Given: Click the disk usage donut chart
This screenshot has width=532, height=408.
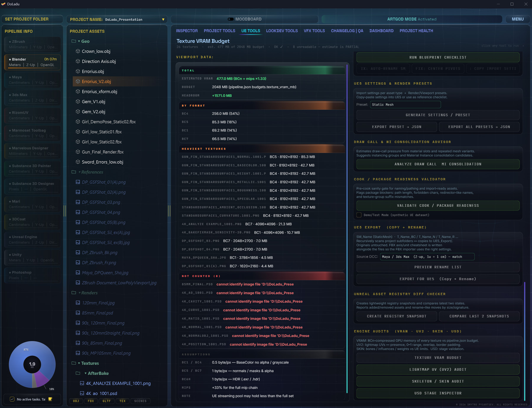Looking at the screenshot, I should 32,364.
